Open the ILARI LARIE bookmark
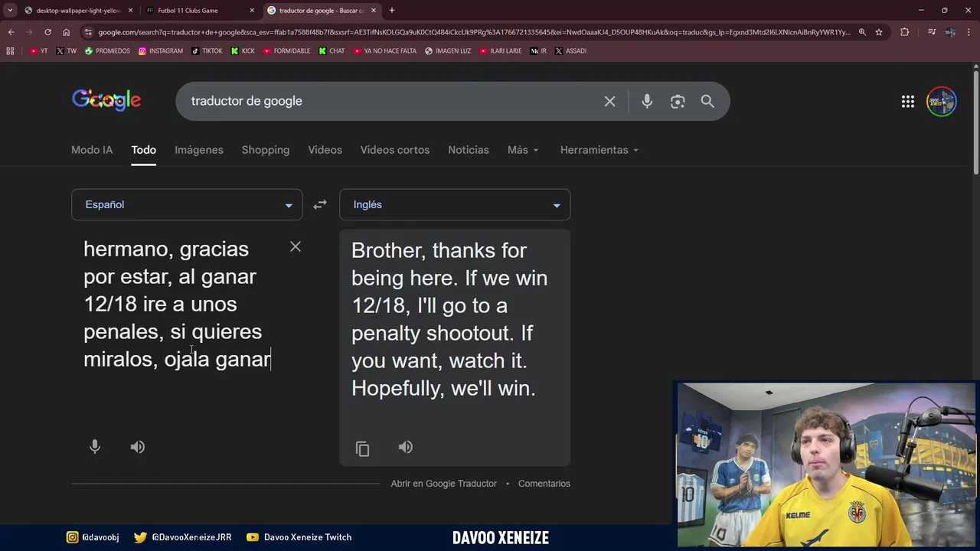This screenshot has height=551, width=980. point(501,51)
